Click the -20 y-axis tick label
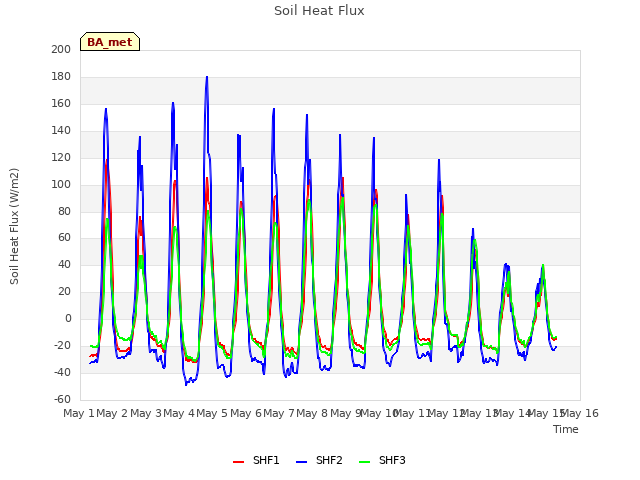Screen dimensions: 640x480 click(62, 345)
